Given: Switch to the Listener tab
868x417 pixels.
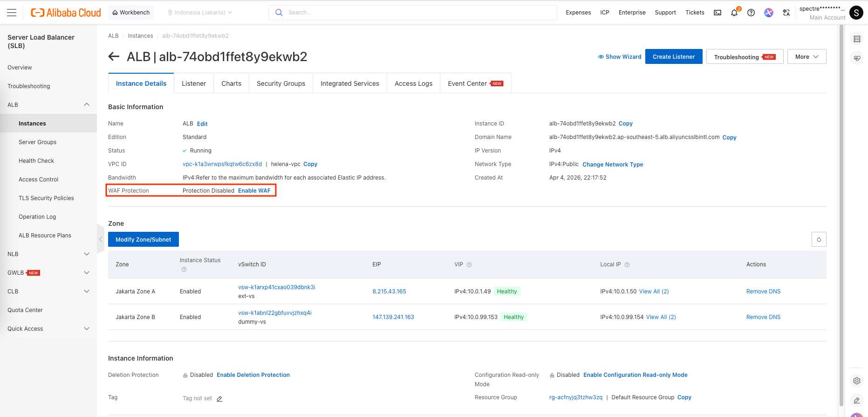Looking at the screenshot, I should point(194,83).
